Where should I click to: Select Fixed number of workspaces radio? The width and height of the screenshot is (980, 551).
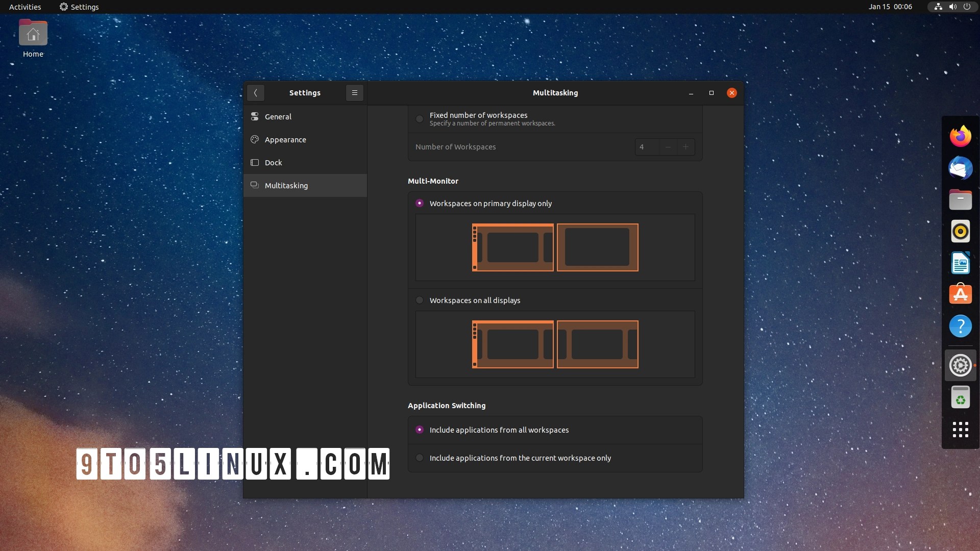(x=420, y=119)
